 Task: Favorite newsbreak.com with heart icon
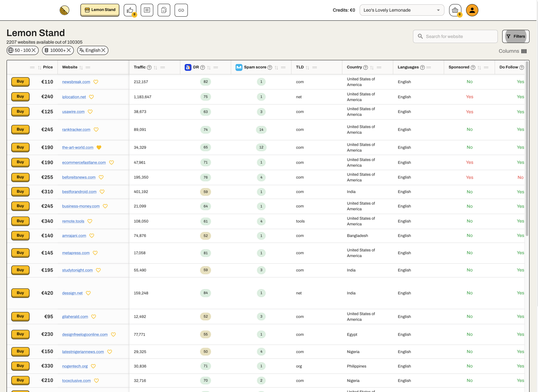pos(96,82)
